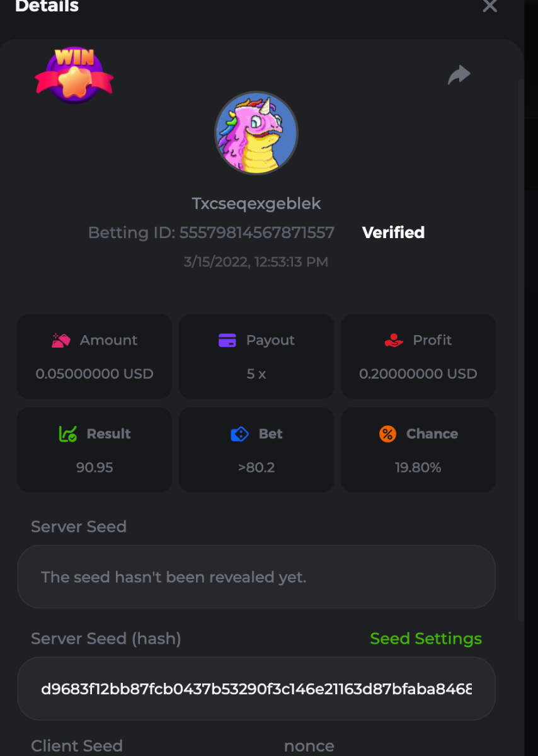
Task: Click the 90.95 result value
Action: pos(94,467)
